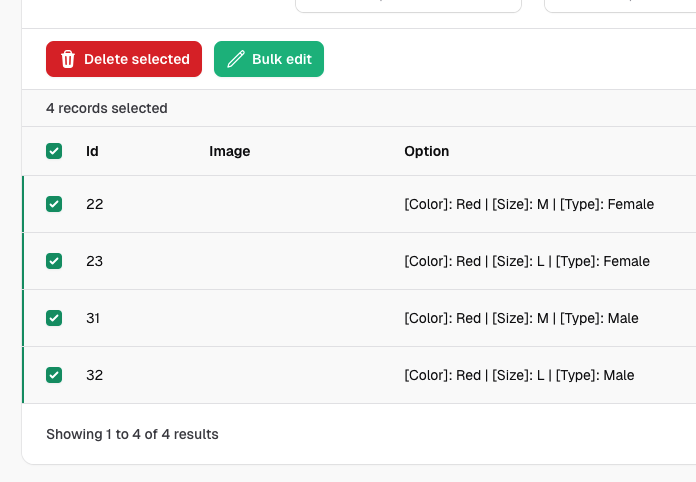Uncheck the select-all checkbox in table header
The height and width of the screenshot is (482, 696).
(x=54, y=152)
